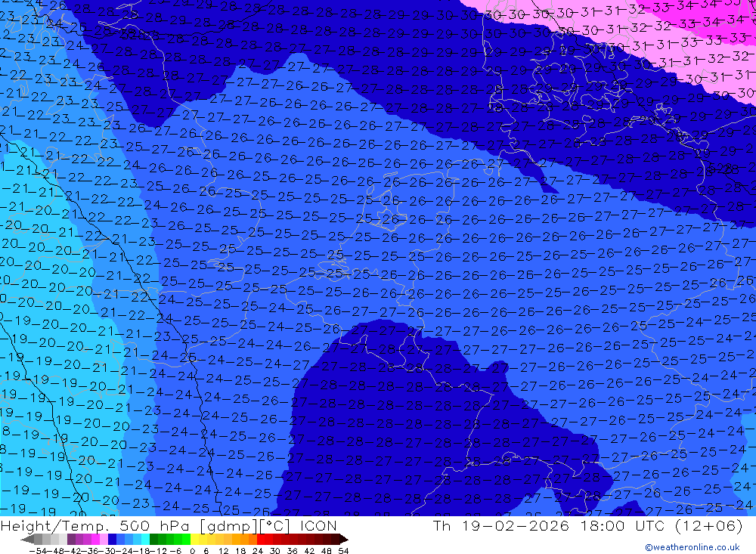
Task: Click the '-54' label at the legend's left end
Action: (38, 551)
